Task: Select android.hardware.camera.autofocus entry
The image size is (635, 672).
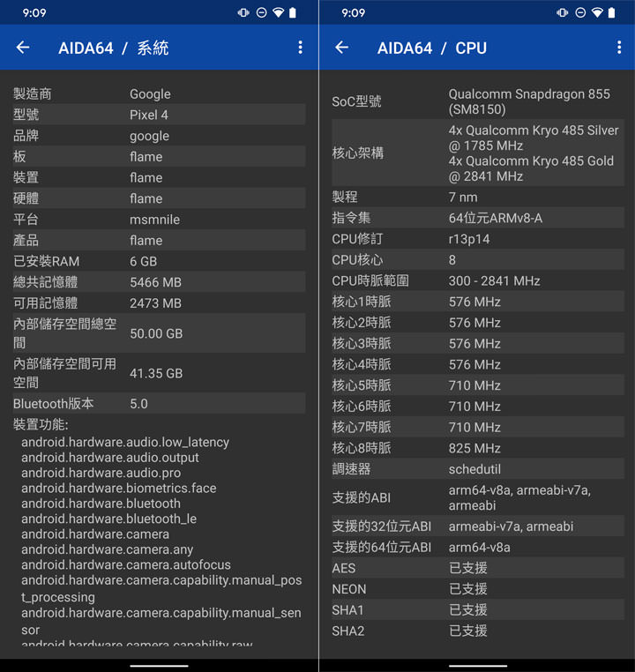Action: (126, 565)
